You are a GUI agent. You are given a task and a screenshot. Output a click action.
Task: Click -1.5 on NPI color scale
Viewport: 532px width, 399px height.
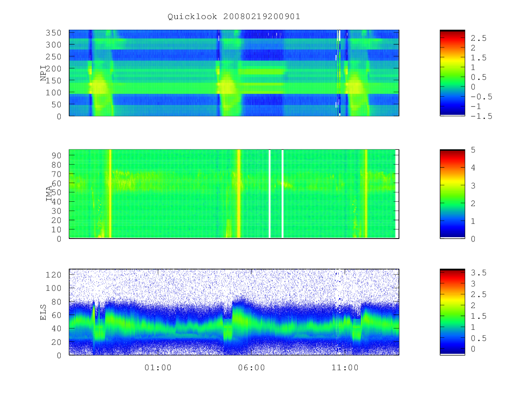point(481,116)
